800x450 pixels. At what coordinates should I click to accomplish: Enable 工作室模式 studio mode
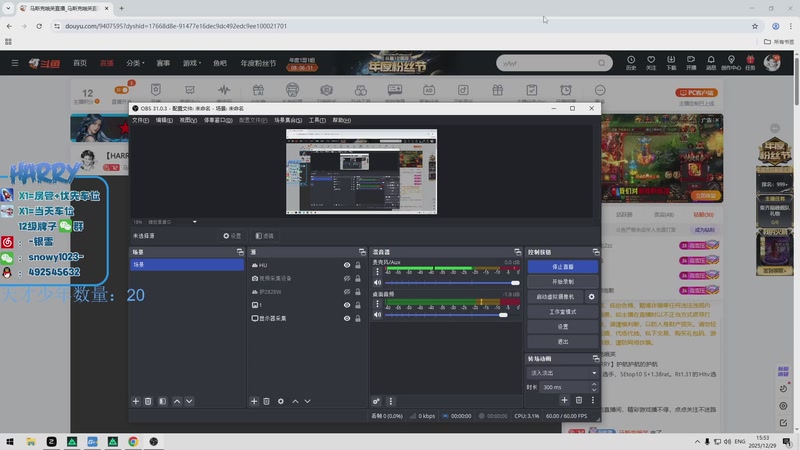pos(563,312)
